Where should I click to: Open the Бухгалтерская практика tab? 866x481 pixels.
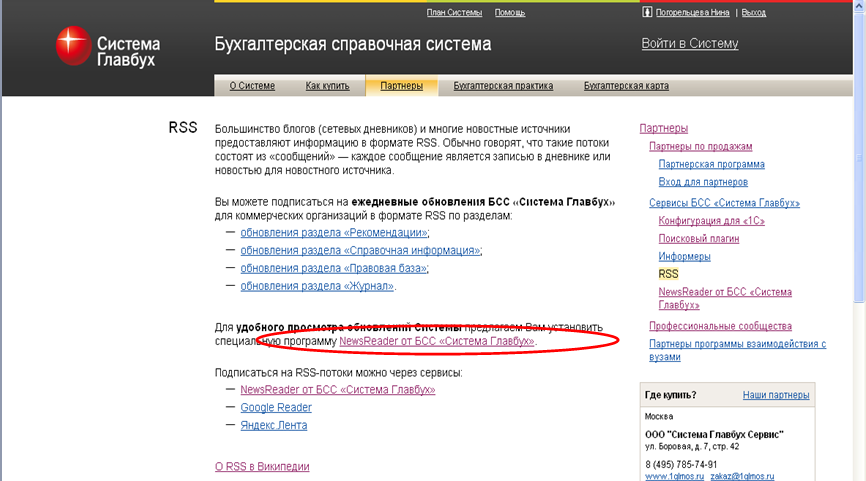point(503,86)
